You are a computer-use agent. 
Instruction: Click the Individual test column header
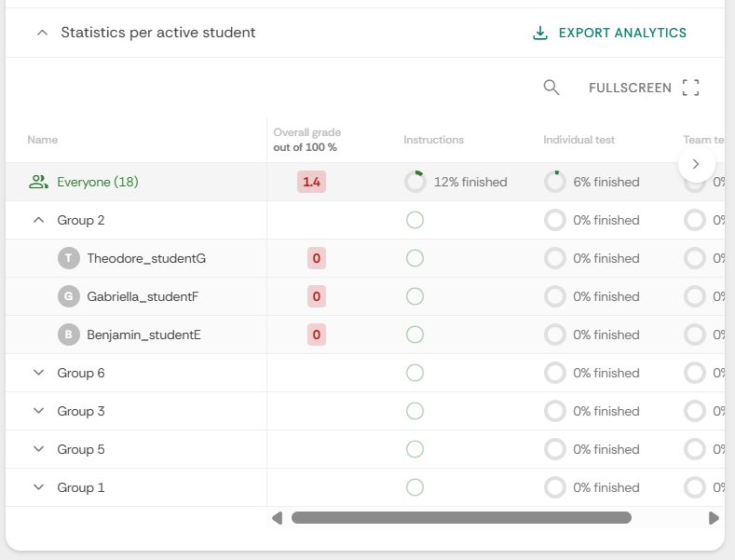click(578, 140)
